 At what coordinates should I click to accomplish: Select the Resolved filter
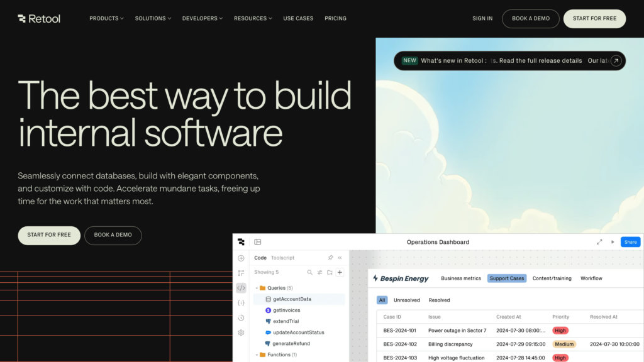439,300
